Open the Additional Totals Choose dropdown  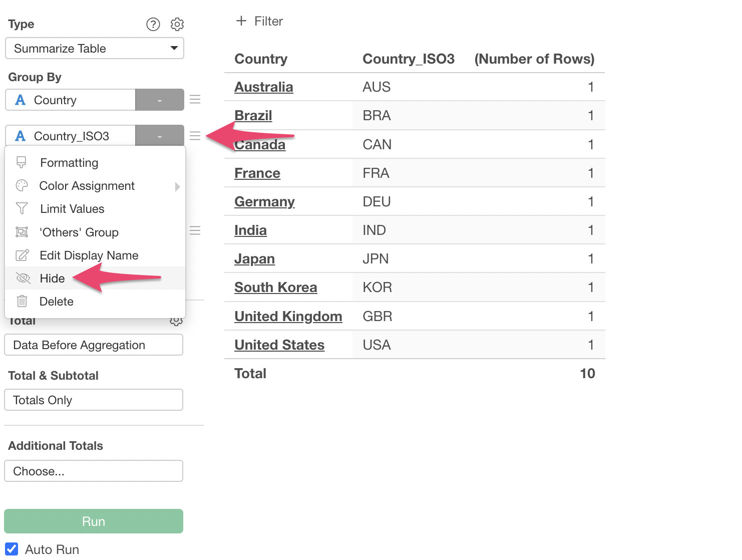[94, 471]
